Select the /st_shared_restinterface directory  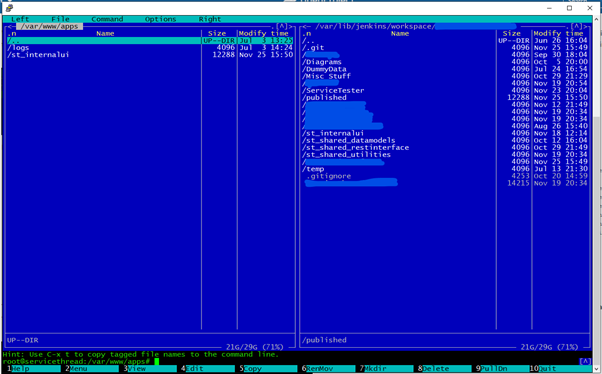tap(445, 147)
